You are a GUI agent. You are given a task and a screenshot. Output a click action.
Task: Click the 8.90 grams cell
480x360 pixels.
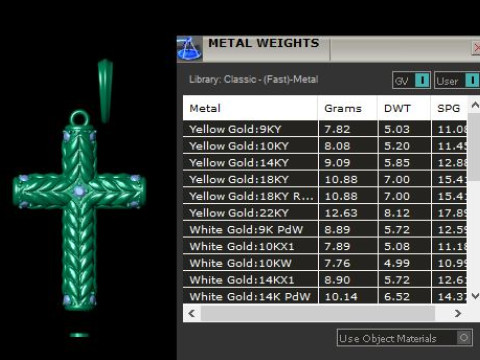point(348,280)
